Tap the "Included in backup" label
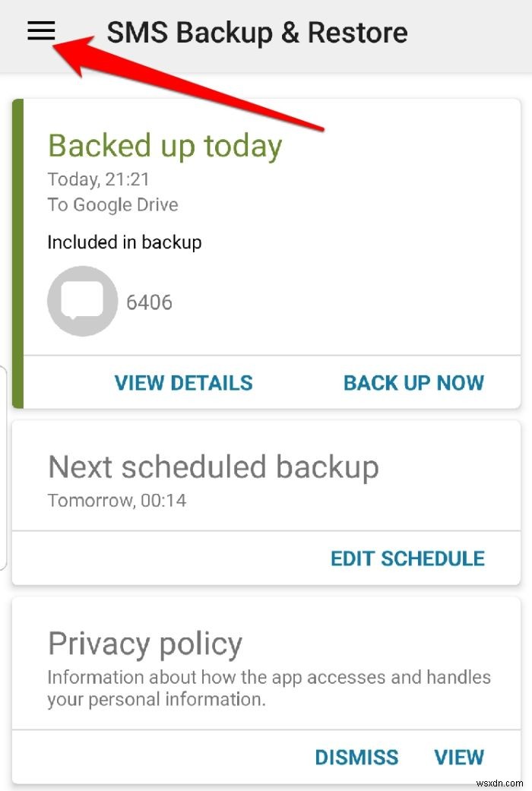The height and width of the screenshot is (791, 532). (x=124, y=242)
